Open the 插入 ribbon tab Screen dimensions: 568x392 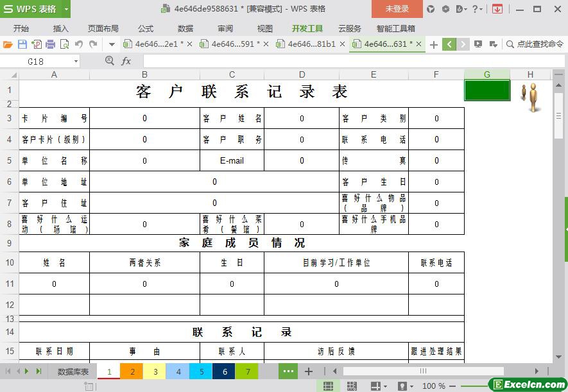coord(60,29)
